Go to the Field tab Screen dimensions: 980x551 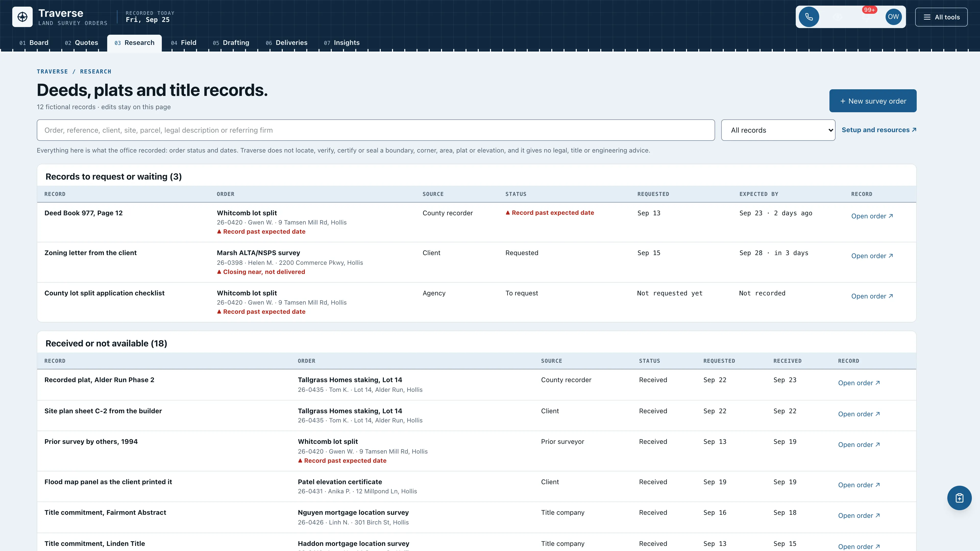coord(184,43)
